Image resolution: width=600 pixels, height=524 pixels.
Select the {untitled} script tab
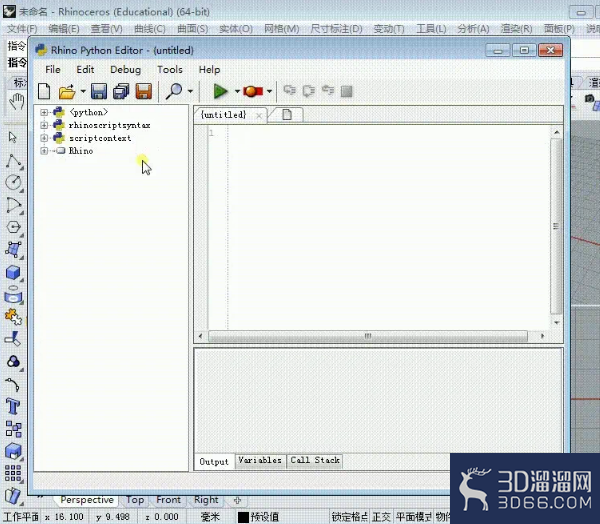point(224,114)
